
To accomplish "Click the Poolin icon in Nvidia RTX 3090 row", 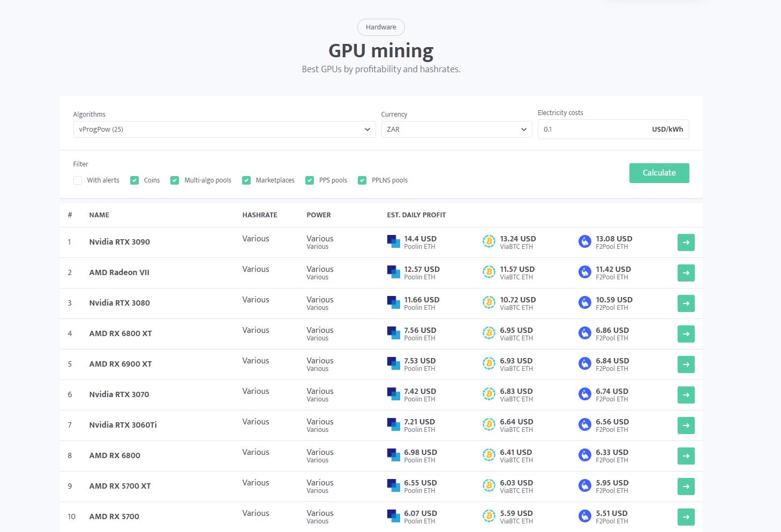I will (393, 242).
